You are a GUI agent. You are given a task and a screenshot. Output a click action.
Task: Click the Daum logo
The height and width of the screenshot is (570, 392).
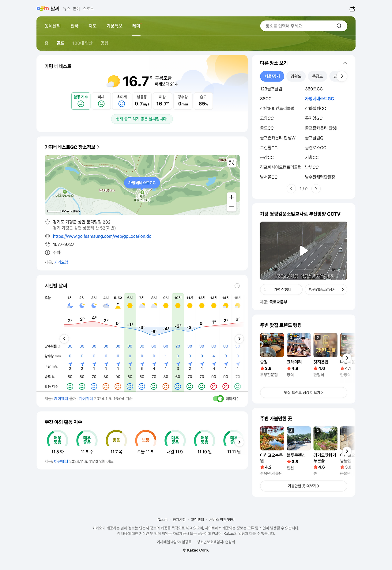click(43, 9)
